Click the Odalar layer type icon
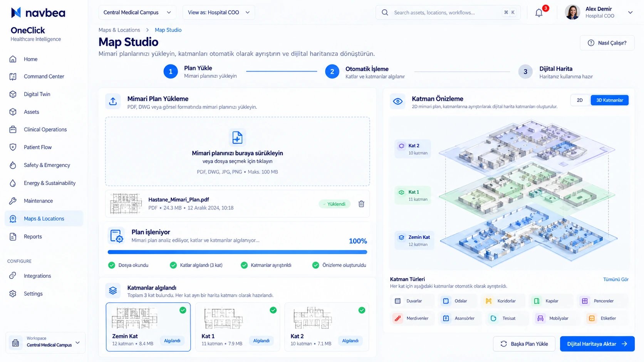Image resolution: width=644 pixels, height=362 pixels. pos(446,301)
